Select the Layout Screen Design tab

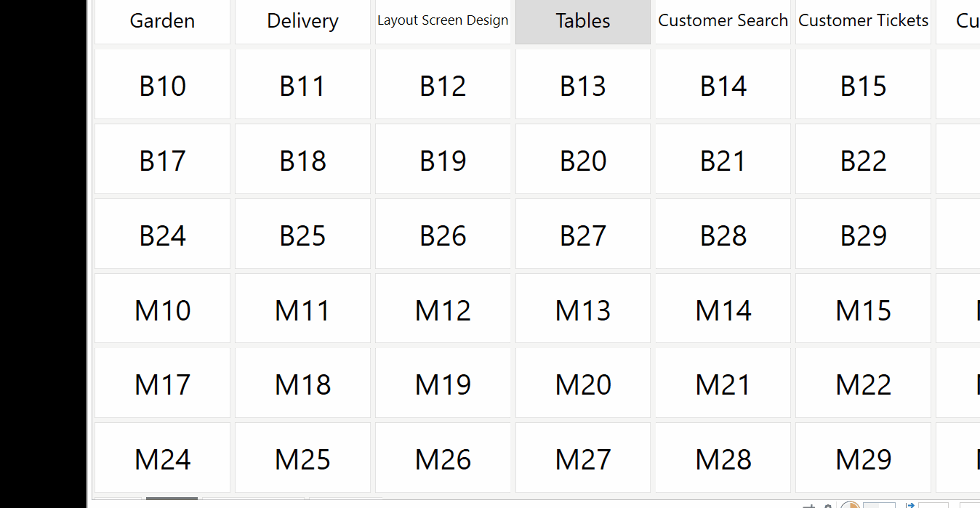pyautogui.click(x=443, y=21)
